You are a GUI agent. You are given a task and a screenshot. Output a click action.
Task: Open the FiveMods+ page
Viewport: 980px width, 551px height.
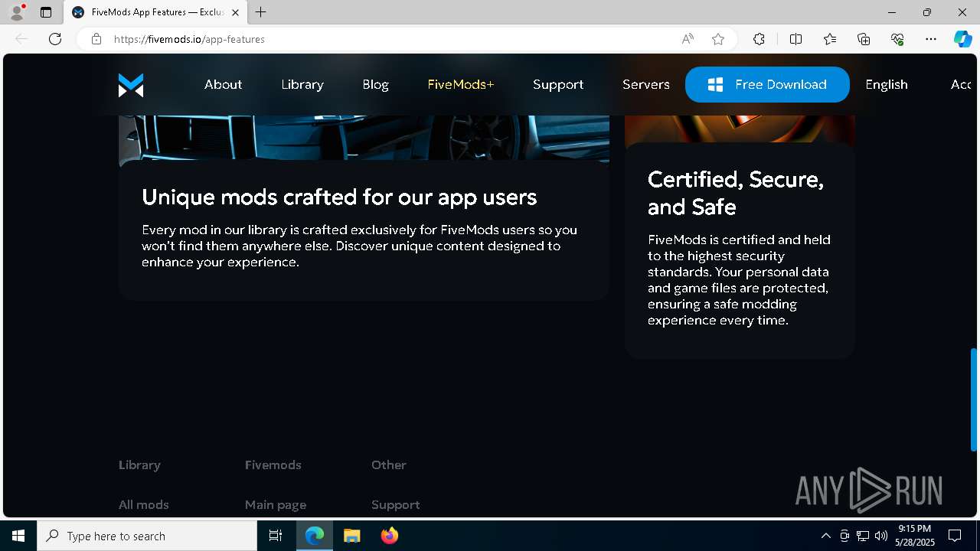coord(461,84)
